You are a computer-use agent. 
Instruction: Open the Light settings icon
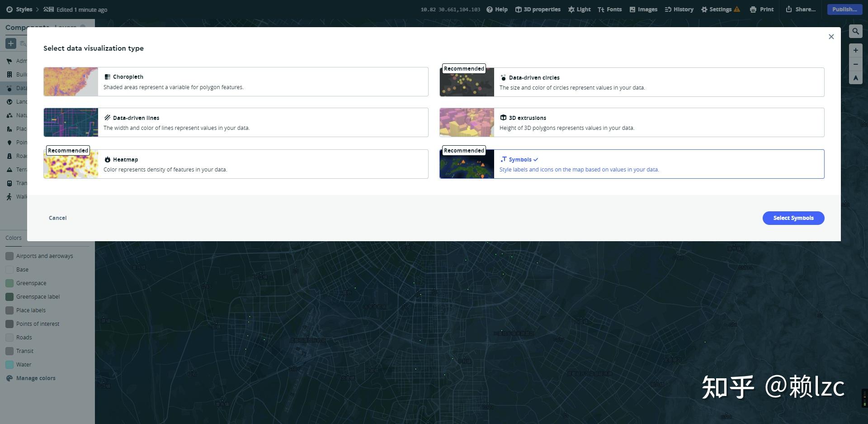point(579,9)
